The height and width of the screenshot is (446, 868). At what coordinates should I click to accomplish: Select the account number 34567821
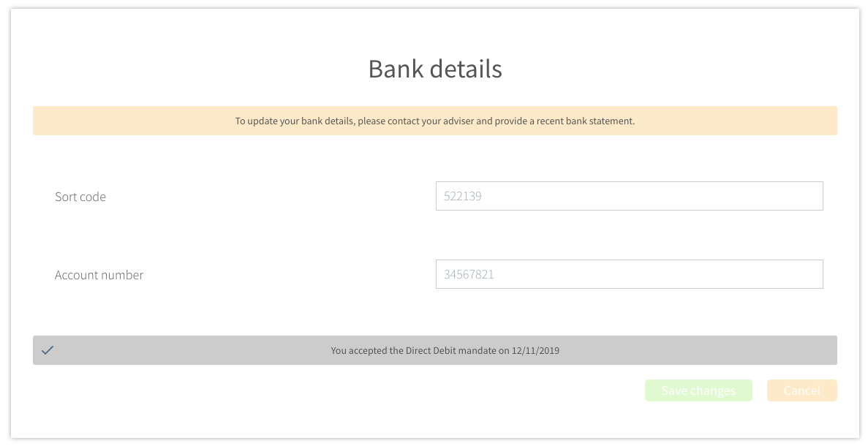click(468, 273)
